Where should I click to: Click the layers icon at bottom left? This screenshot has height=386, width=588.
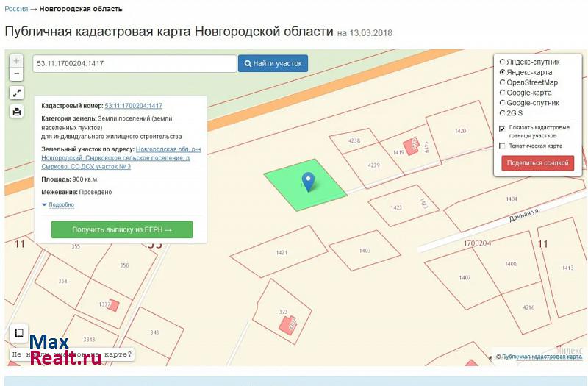tap(19, 332)
